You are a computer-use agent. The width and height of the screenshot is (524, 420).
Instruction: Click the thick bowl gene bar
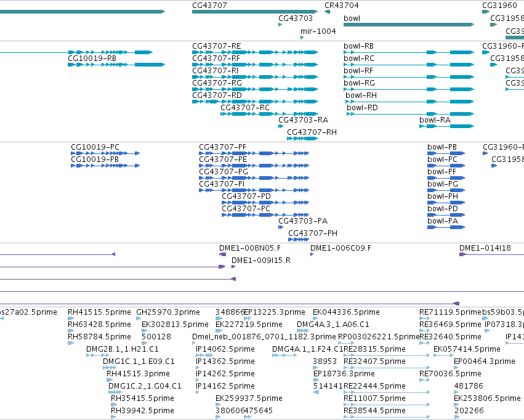pos(409,25)
